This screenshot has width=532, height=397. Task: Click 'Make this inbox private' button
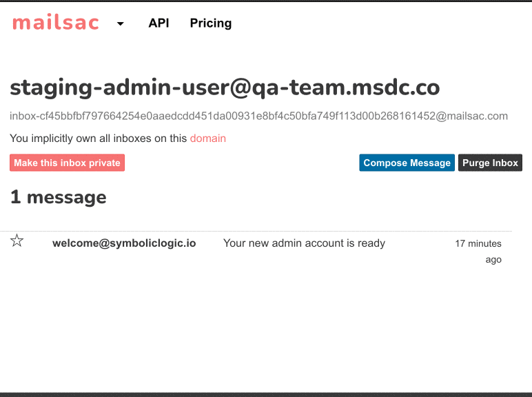(x=67, y=163)
